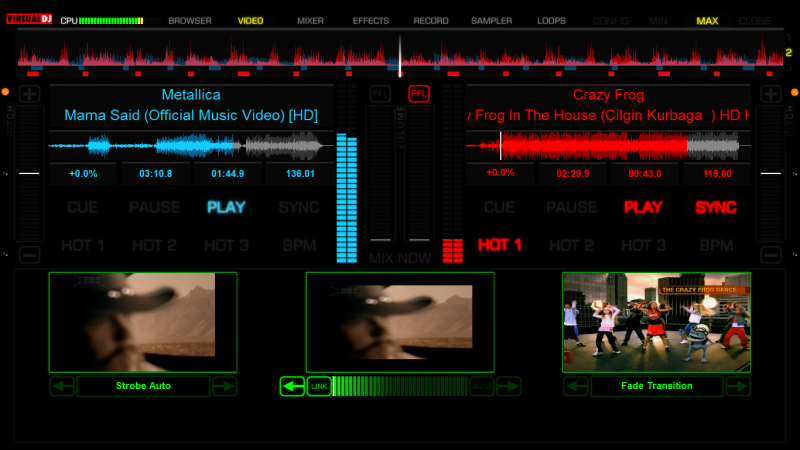
Task: Trigger HOT 1 on right deck
Action: (x=500, y=245)
